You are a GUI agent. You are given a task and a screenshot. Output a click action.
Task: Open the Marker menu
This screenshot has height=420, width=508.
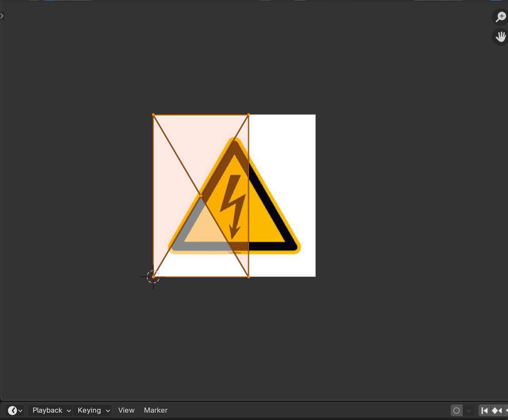[x=156, y=410]
